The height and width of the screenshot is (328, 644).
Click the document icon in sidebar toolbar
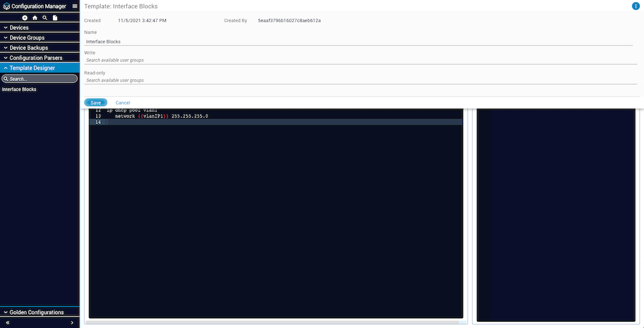tap(55, 17)
